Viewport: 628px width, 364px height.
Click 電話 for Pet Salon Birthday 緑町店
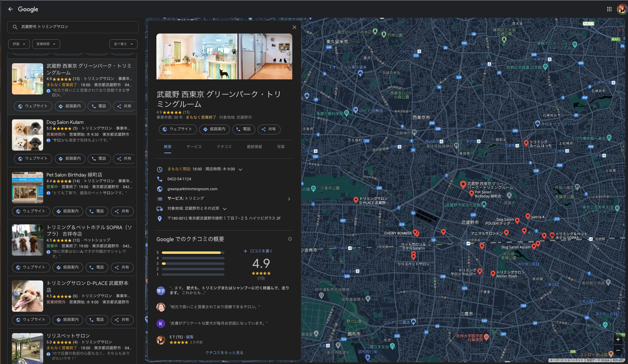[97, 211]
